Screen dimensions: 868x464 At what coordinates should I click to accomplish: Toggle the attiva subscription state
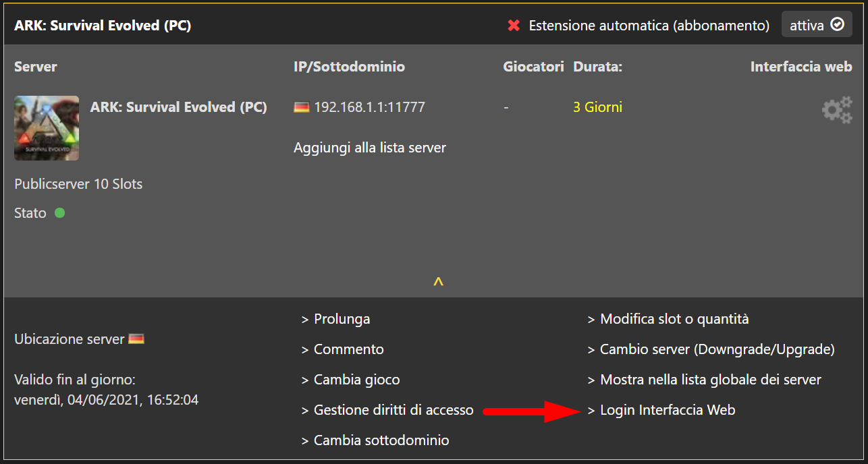point(817,24)
